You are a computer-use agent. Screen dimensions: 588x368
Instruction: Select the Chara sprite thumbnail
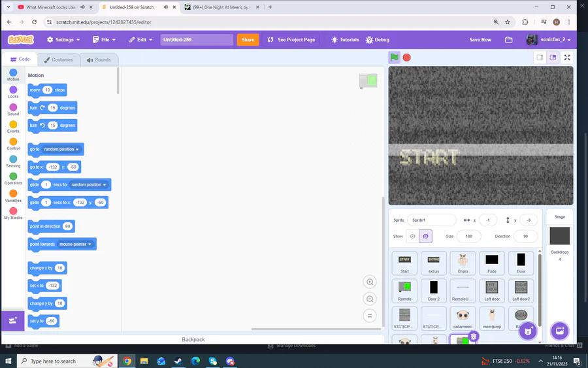(x=463, y=263)
